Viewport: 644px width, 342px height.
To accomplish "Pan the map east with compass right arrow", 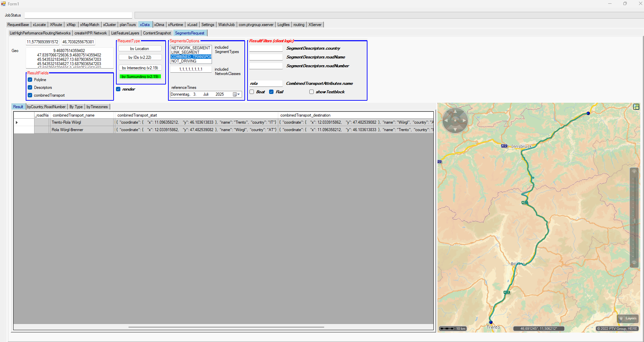I will click(464, 120).
